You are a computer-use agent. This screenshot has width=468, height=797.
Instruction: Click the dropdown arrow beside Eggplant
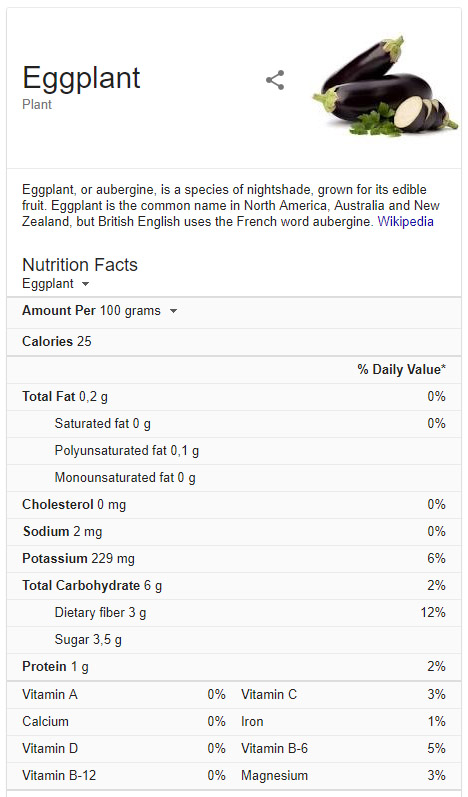coord(85,284)
